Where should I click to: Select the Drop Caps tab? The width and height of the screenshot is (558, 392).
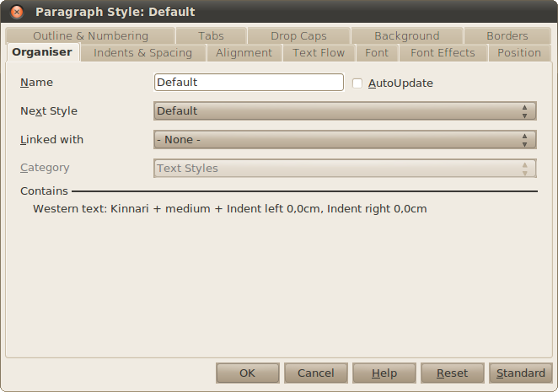click(x=298, y=35)
